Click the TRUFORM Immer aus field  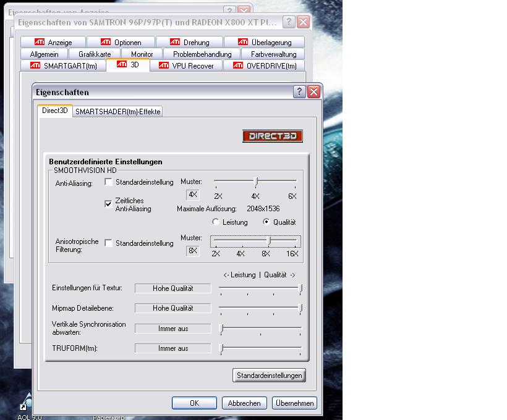click(173, 348)
